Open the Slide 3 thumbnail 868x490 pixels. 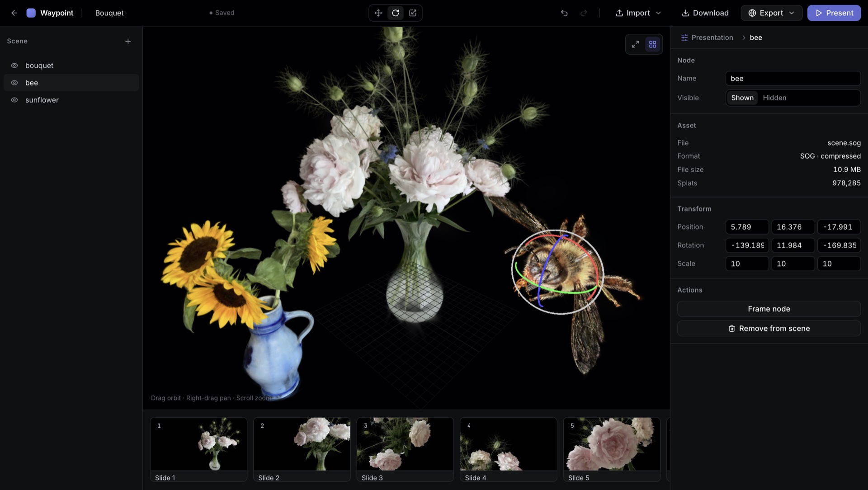click(405, 449)
